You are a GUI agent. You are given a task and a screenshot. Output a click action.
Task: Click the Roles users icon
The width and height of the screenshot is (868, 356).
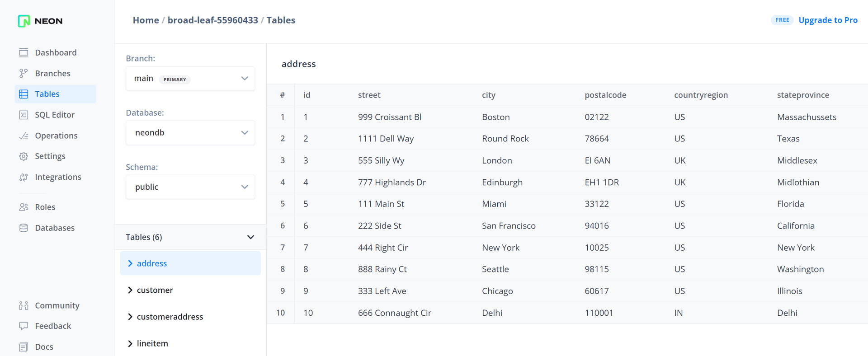24,207
